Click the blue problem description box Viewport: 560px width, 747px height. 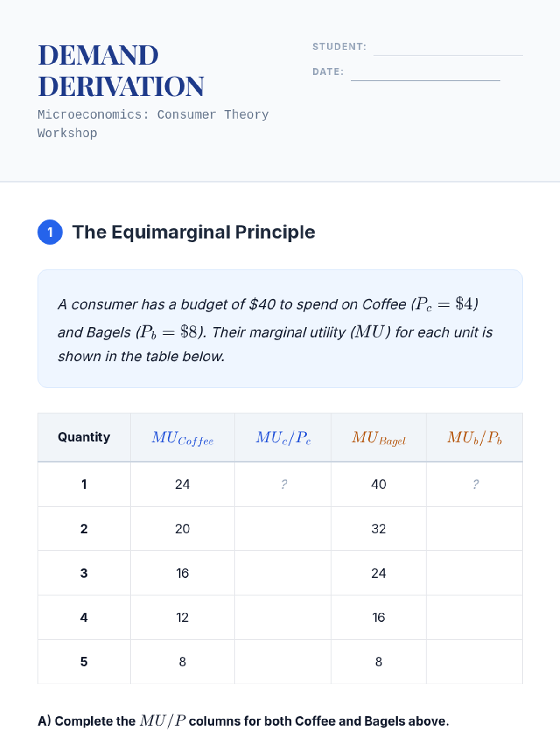(280, 329)
